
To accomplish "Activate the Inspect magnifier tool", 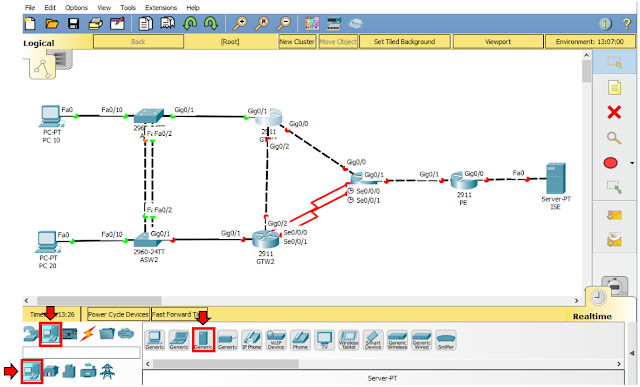I will [x=614, y=138].
